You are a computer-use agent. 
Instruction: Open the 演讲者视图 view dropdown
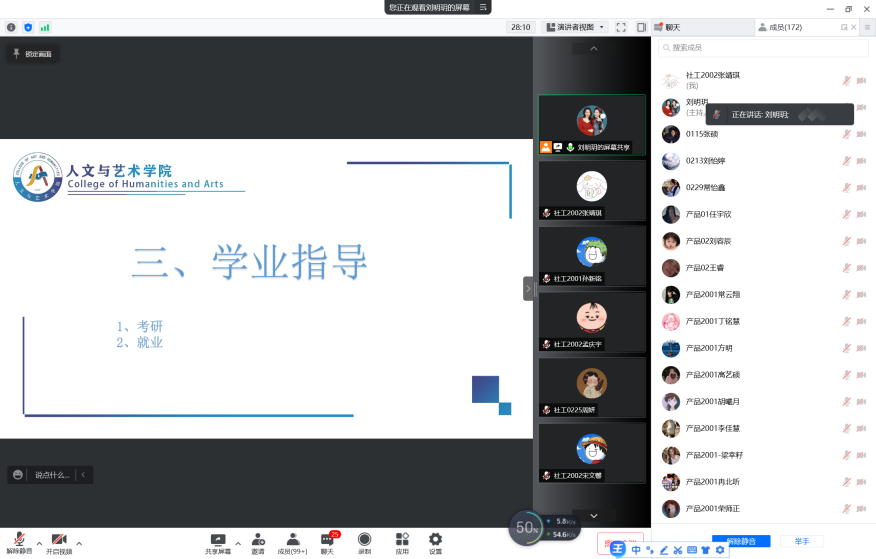click(575, 27)
